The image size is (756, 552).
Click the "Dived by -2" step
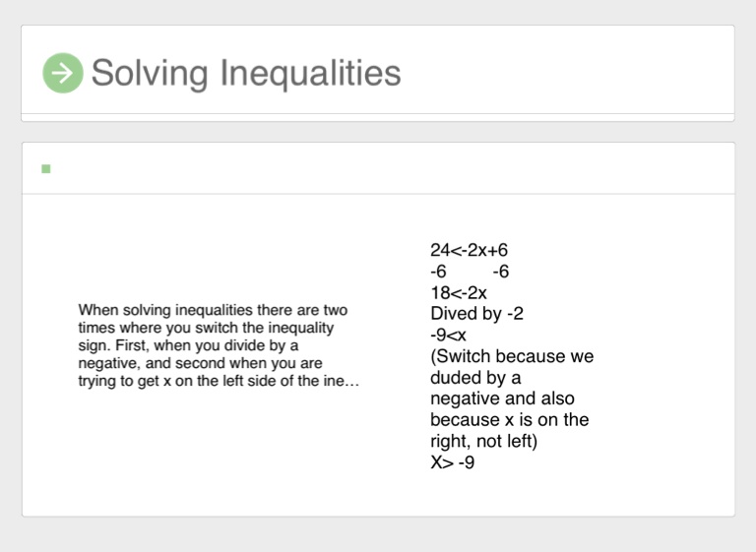coord(477,314)
